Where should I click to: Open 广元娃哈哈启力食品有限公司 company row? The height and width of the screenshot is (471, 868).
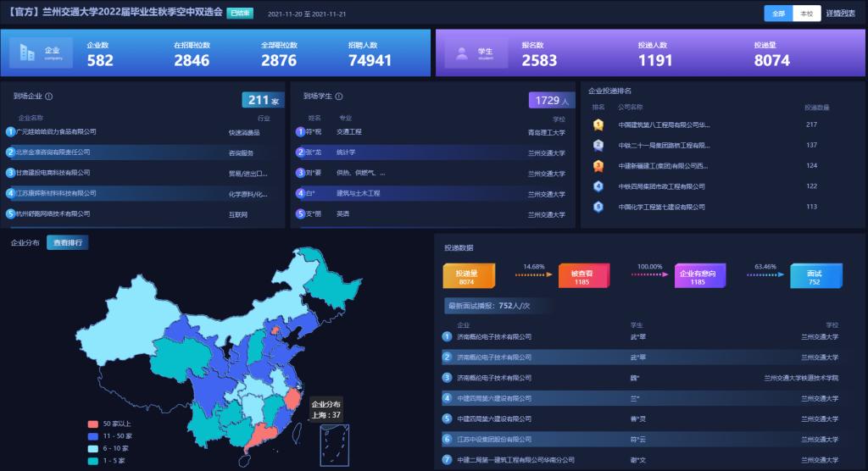56,132
